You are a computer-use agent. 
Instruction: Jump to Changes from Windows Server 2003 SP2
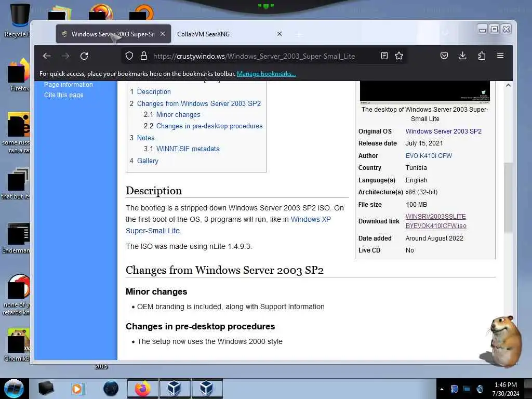tap(199, 103)
